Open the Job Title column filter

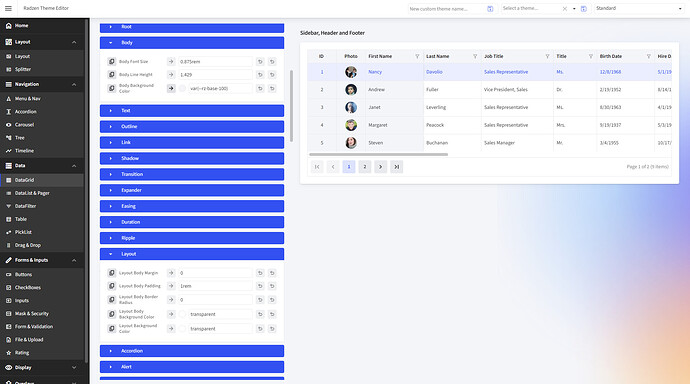547,56
